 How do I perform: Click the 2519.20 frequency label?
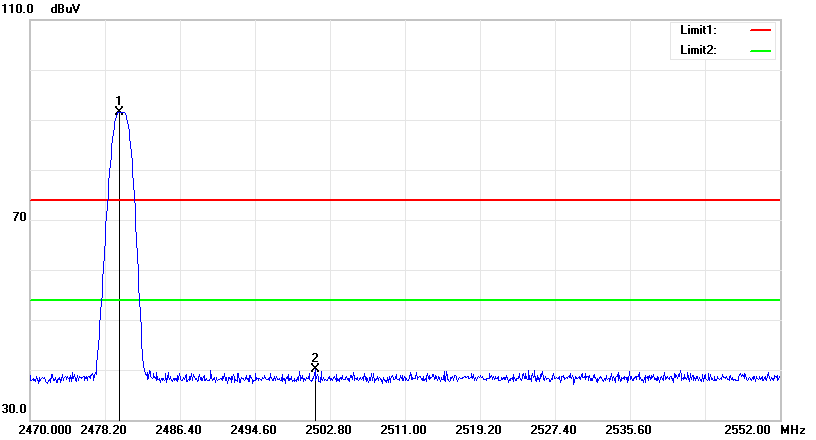pyautogui.click(x=478, y=430)
